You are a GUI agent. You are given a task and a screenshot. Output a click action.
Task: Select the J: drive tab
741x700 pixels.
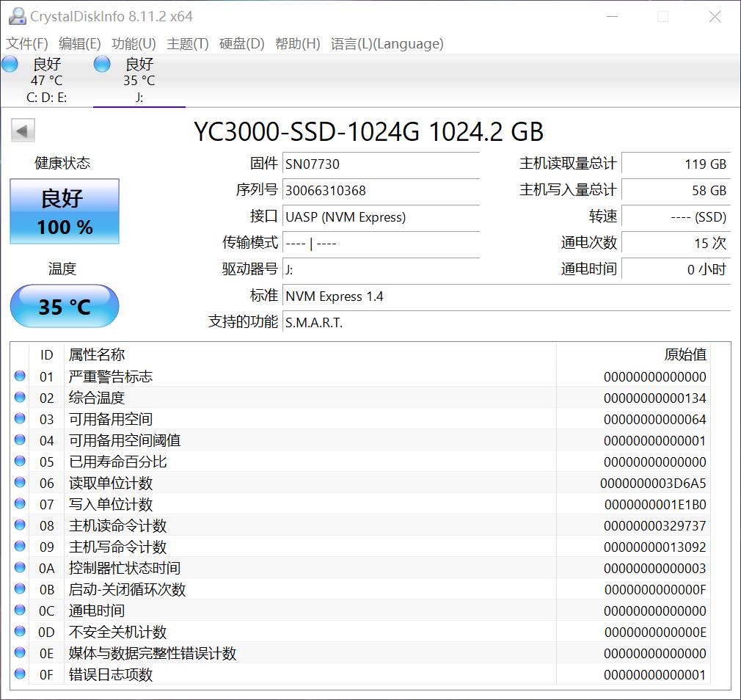[139, 79]
